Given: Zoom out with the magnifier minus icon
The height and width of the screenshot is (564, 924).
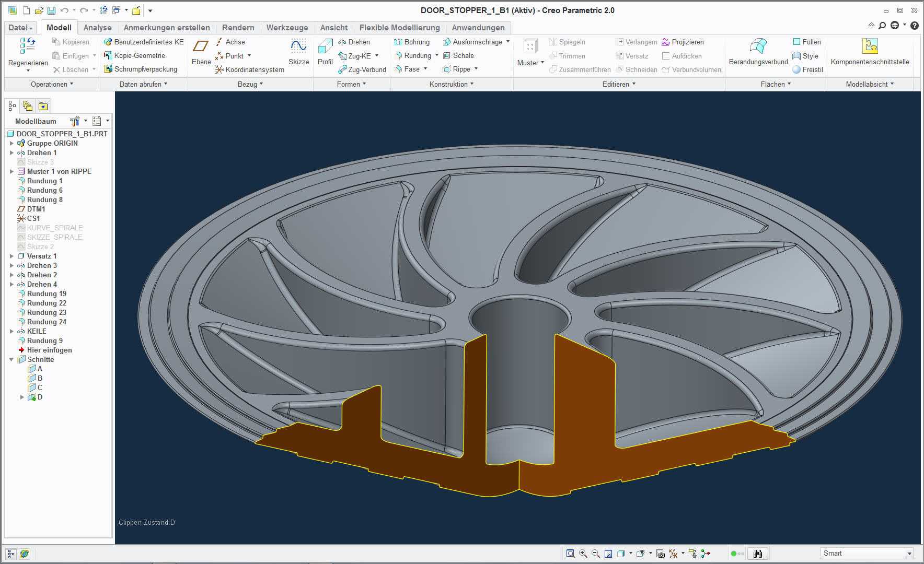Looking at the screenshot, I should click(x=596, y=554).
